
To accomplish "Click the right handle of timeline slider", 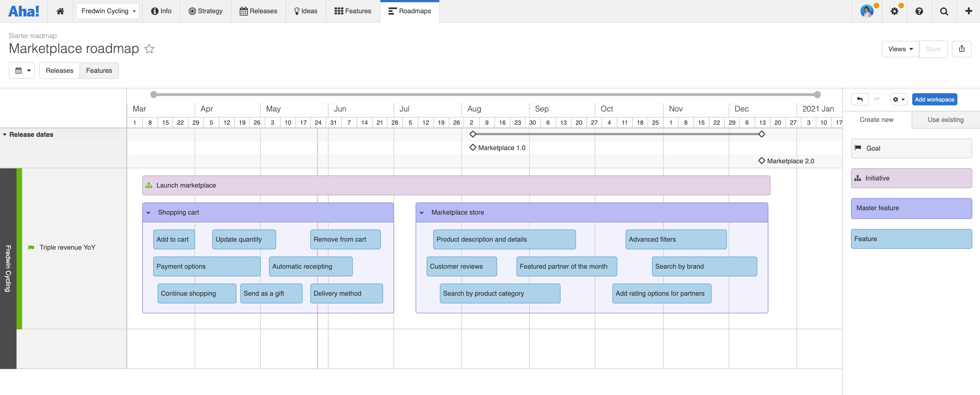I will tap(817, 94).
